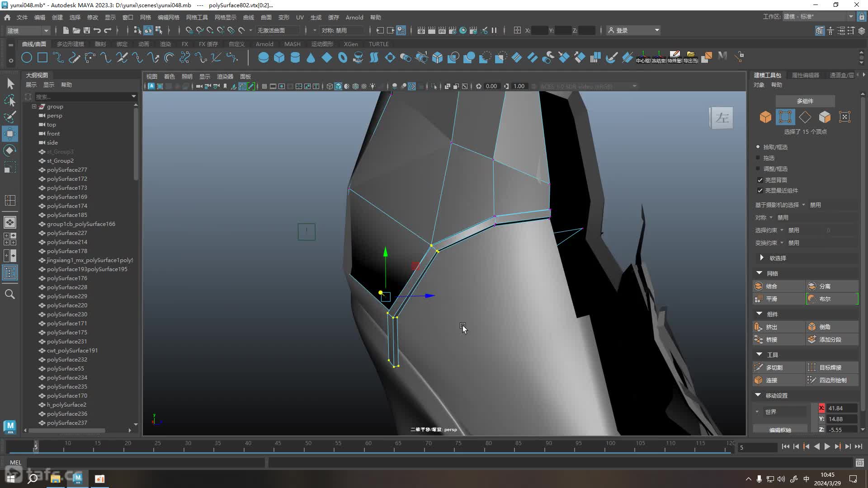The image size is (868, 488).
Task: Select the tweak/marquee radio option
Action: [x=758, y=169]
